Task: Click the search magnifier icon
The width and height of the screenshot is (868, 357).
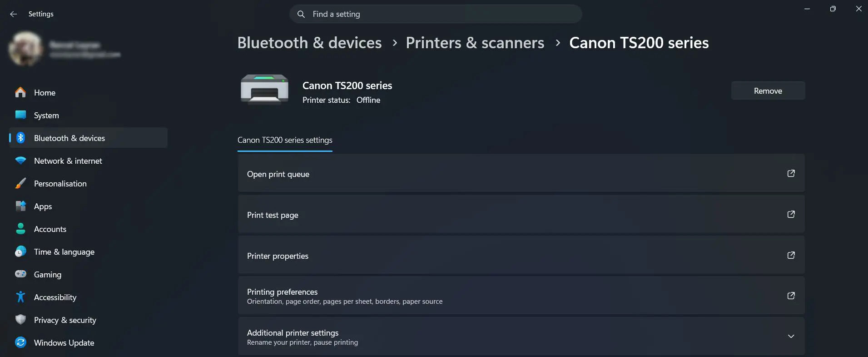Action: 301,14
